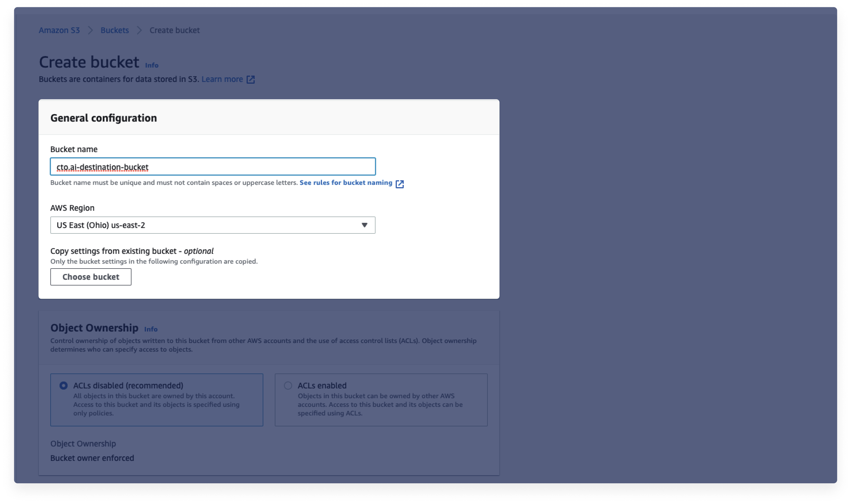
Task: Focus the Bucket name input field
Action: [213, 166]
